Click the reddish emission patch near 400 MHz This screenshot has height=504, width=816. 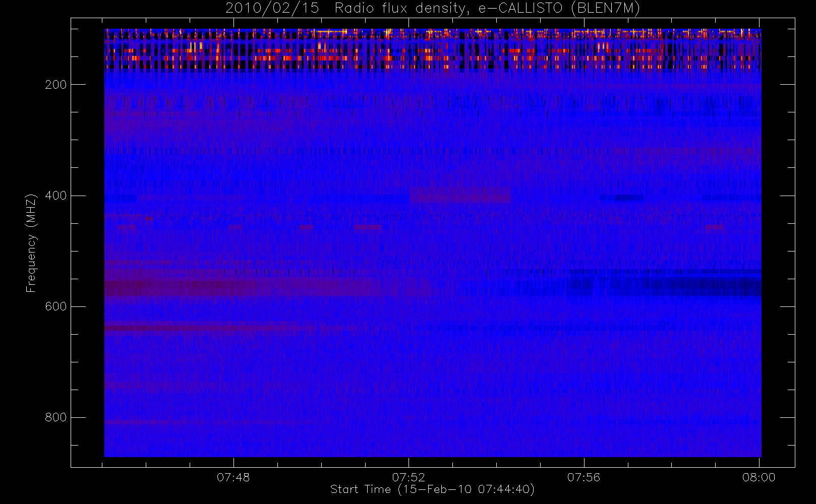[460, 195]
